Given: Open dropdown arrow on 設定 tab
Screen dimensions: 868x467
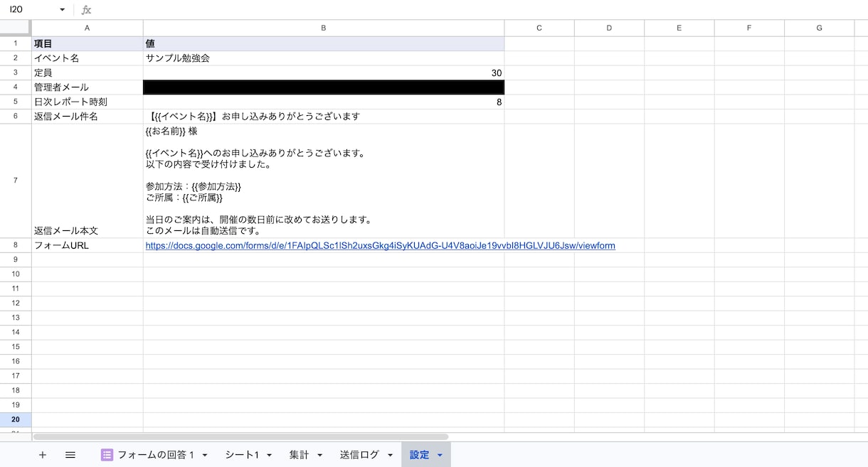Looking at the screenshot, I should coord(440,455).
